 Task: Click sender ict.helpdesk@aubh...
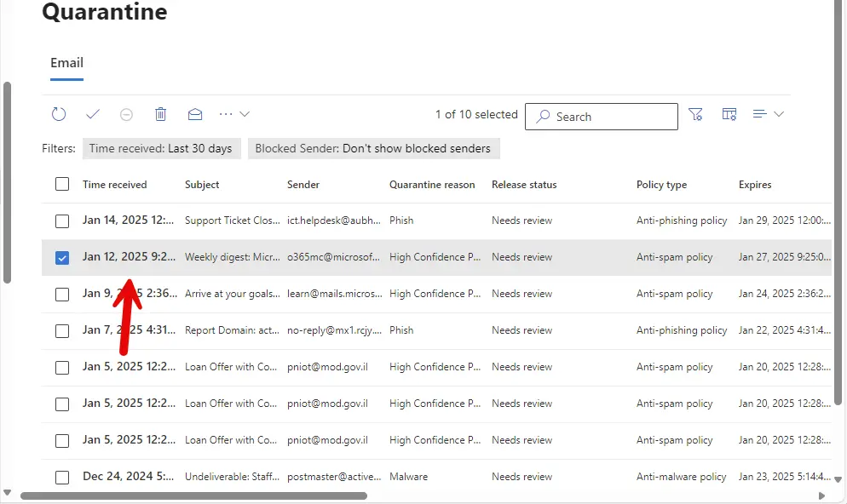coord(334,220)
